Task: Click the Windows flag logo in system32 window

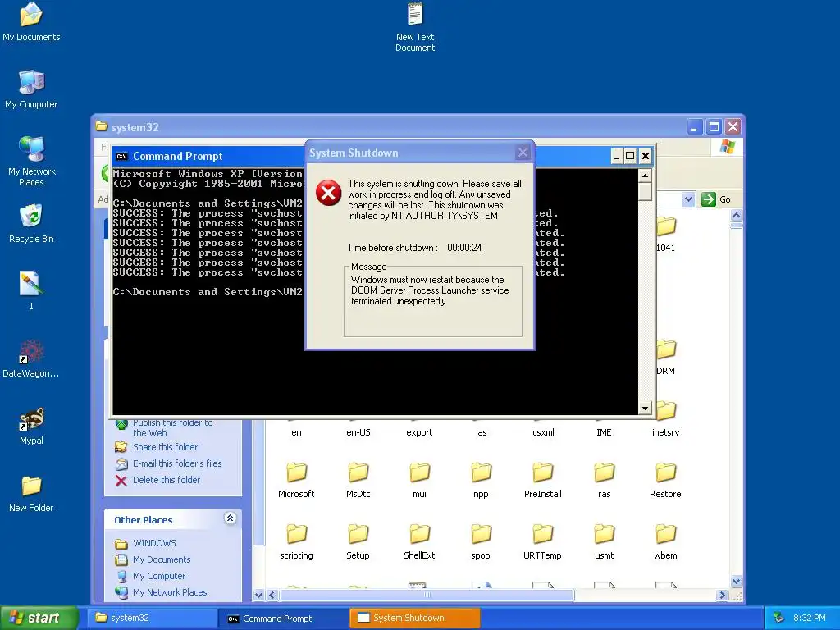Action: [x=727, y=146]
